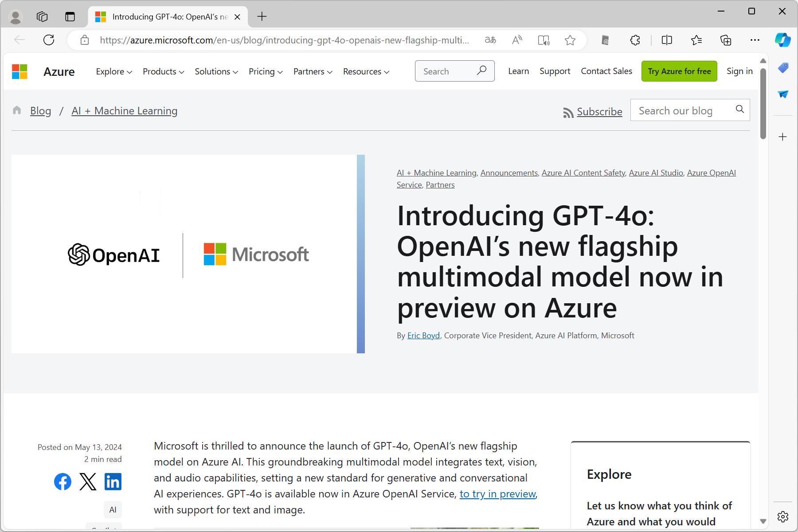Click the browser address bar URL
798x532 pixels.
[x=284, y=40]
